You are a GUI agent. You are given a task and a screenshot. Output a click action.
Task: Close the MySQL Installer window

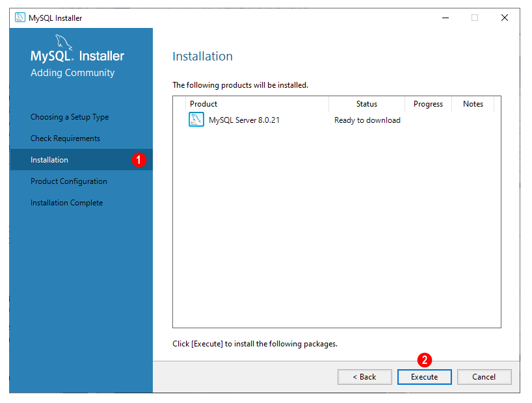[505, 18]
